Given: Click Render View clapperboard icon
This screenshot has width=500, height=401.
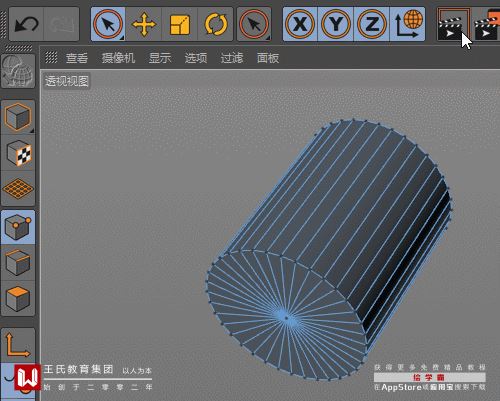Looking at the screenshot, I should pos(453,24).
